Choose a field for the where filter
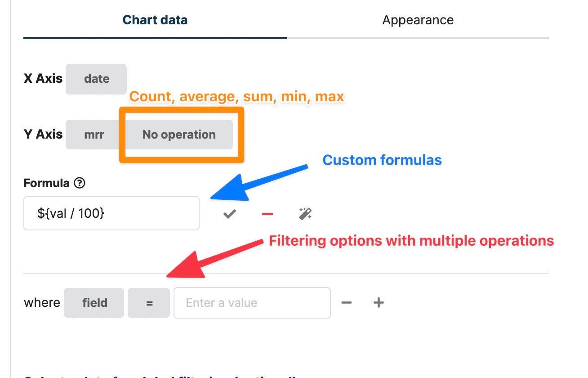The width and height of the screenshot is (588, 378). (94, 302)
